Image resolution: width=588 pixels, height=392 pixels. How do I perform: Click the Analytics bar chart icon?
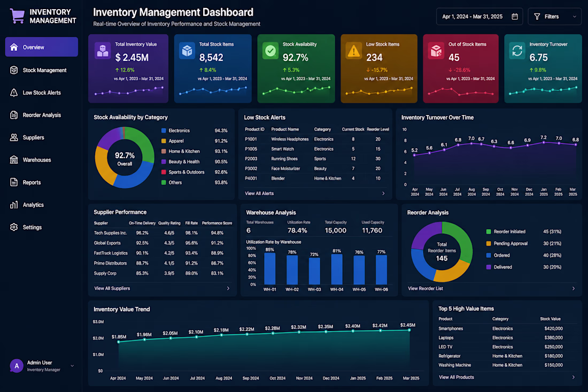(x=14, y=205)
